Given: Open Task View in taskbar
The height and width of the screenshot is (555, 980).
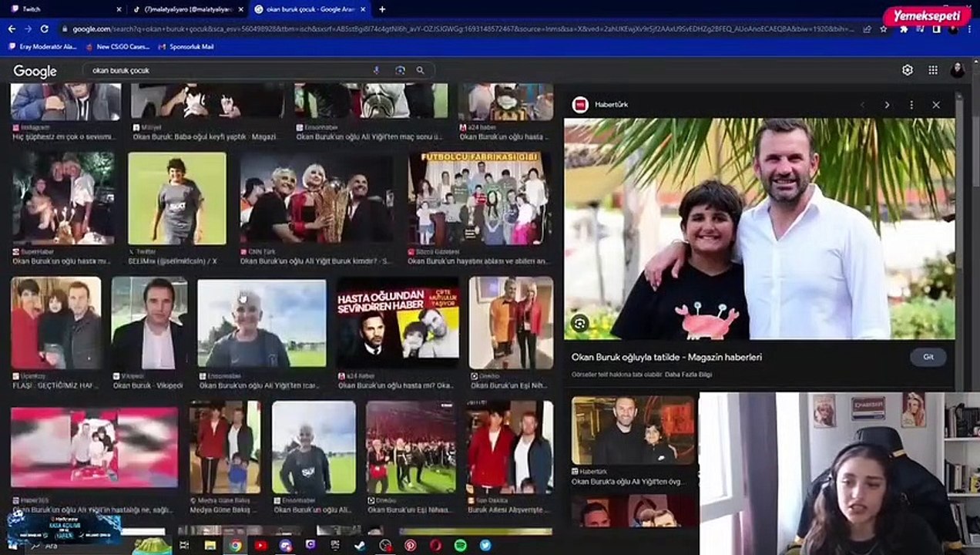Looking at the screenshot, I should point(184,545).
